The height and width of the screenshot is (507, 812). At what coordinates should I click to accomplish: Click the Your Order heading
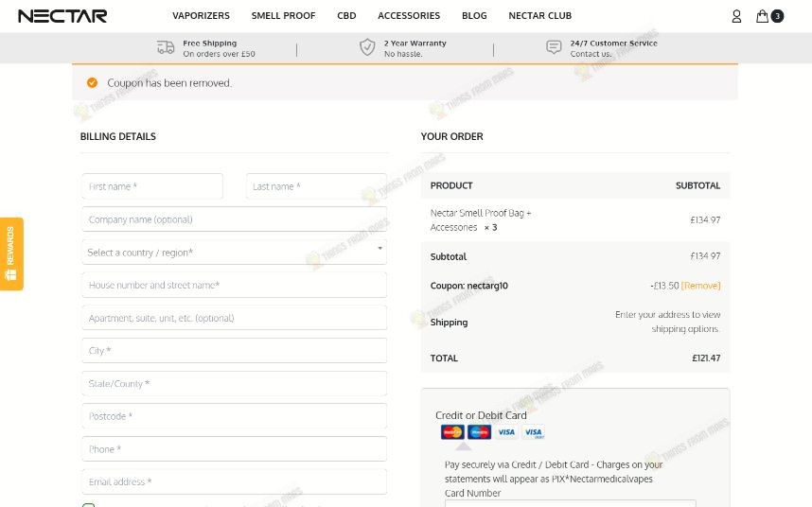pyautogui.click(x=451, y=136)
